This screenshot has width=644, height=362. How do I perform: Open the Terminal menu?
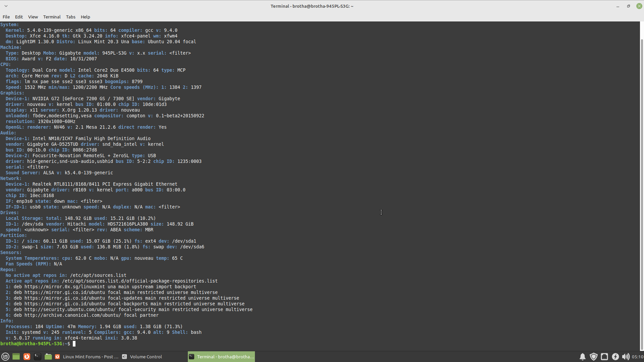click(x=51, y=17)
